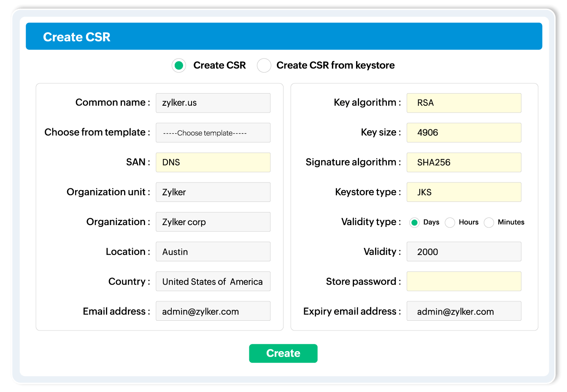567x392 pixels.
Task: Click the Location label
Action: coord(128,252)
